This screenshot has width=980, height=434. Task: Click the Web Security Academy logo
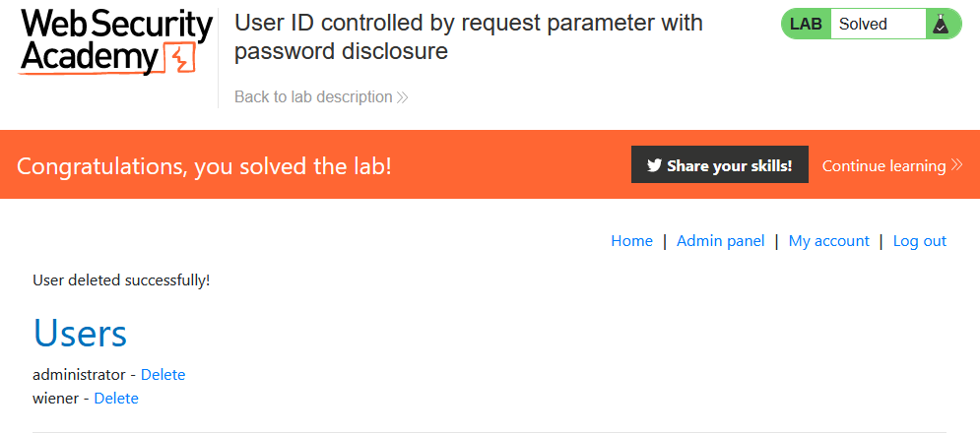pos(115,42)
